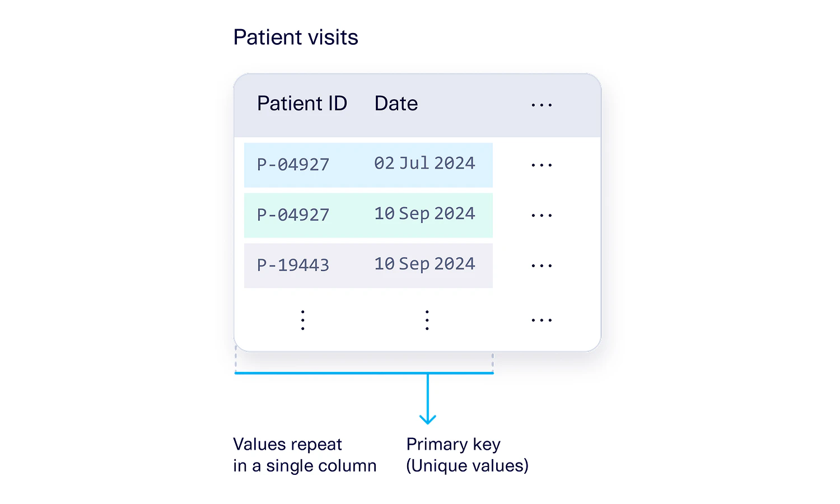Click the ellipsis in the bottom table row
840x504 pixels.
click(x=542, y=320)
